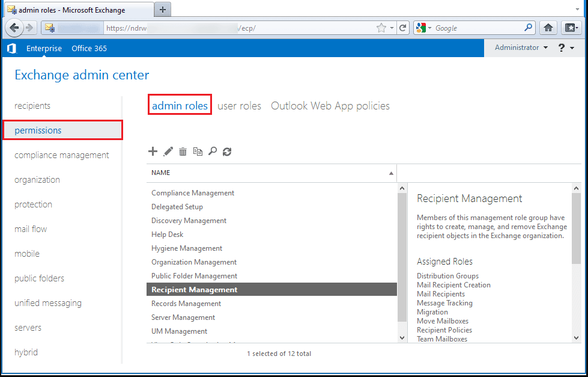Select Help Desk role group
588x377 pixels.
pyautogui.click(x=168, y=234)
